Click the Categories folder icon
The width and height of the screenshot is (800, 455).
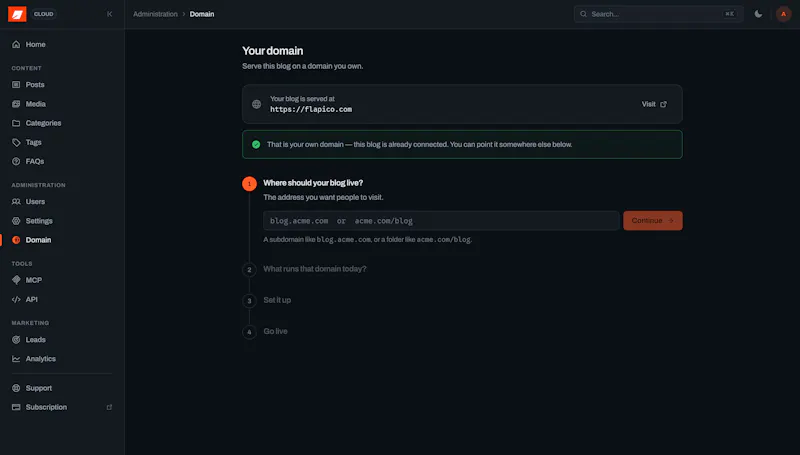pyautogui.click(x=16, y=123)
